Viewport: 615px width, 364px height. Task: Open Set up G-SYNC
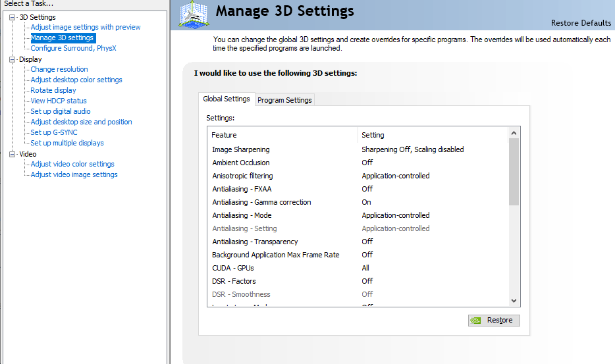(54, 132)
